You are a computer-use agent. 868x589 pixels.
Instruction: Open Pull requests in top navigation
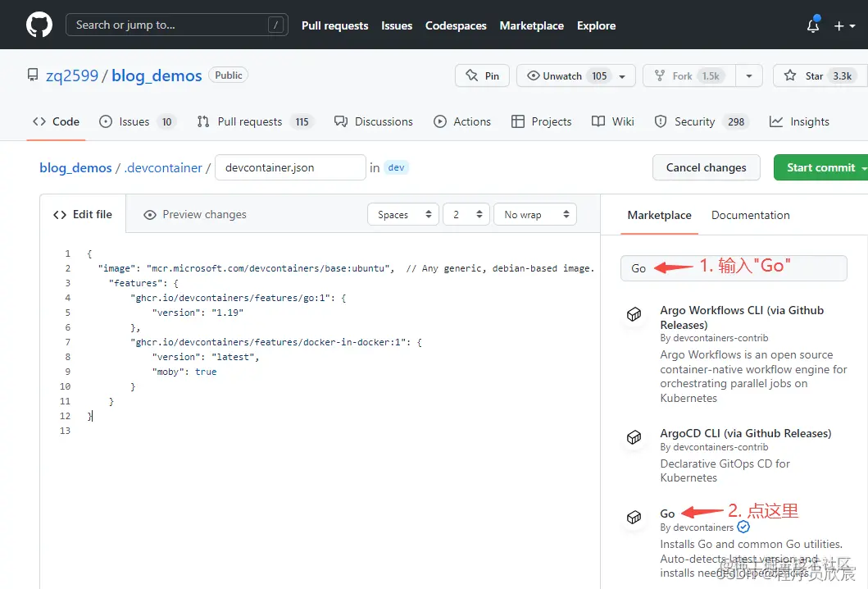(x=335, y=25)
